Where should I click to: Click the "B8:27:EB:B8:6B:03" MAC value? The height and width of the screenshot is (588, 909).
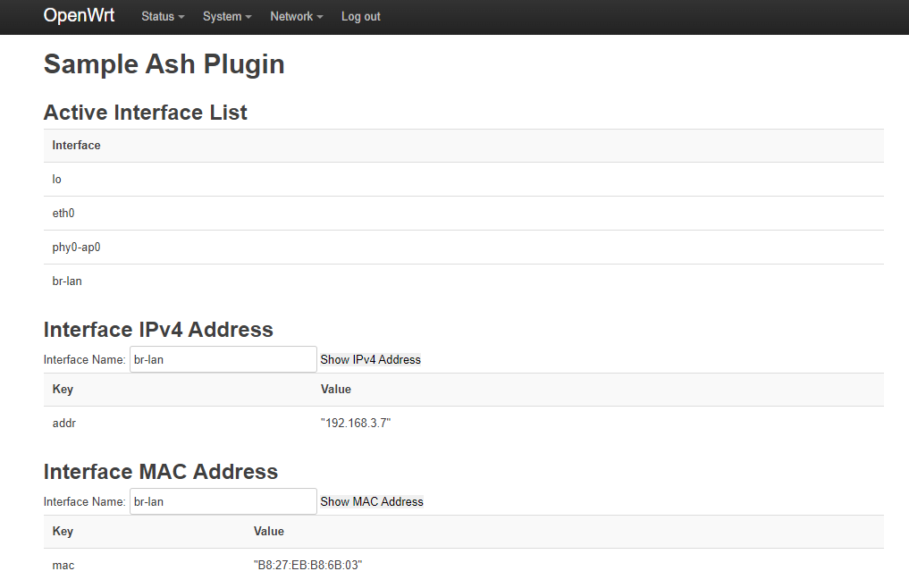[307, 566]
